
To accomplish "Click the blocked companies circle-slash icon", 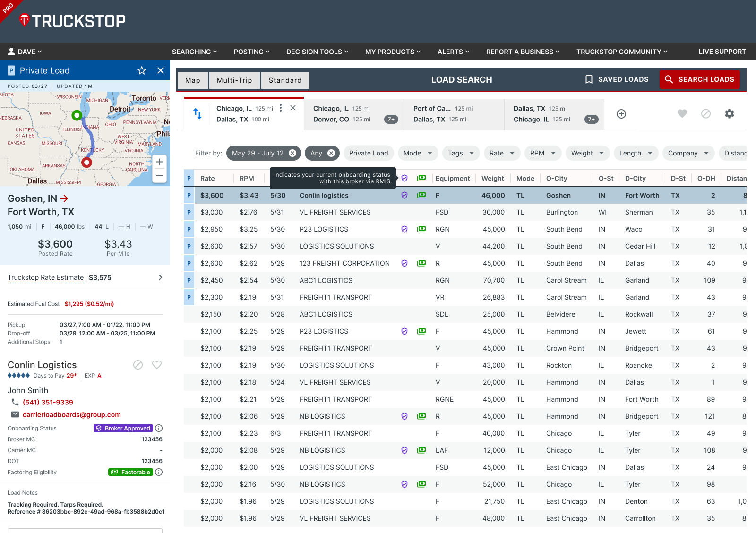I will click(x=706, y=113).
